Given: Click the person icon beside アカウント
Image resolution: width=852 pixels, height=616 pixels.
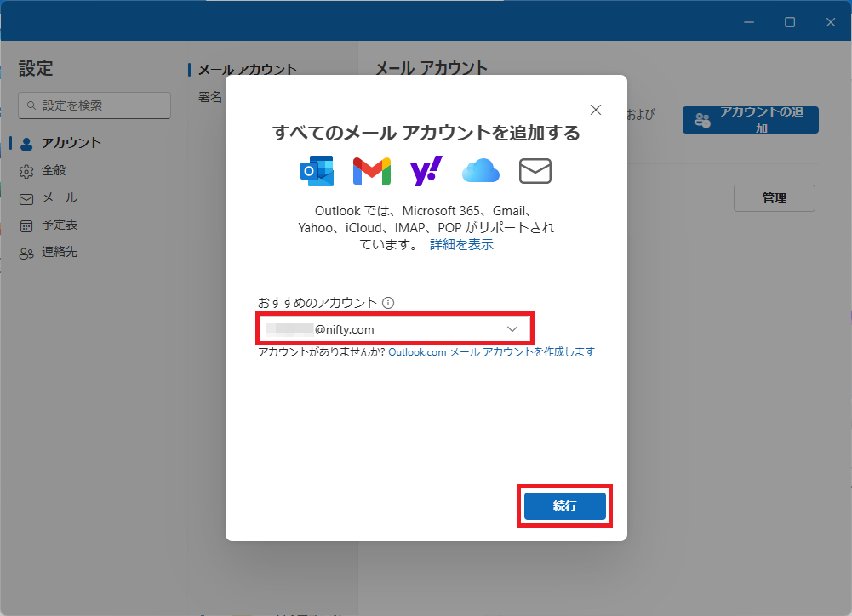Looking at the screenshot, I should (x=26, y=144).
